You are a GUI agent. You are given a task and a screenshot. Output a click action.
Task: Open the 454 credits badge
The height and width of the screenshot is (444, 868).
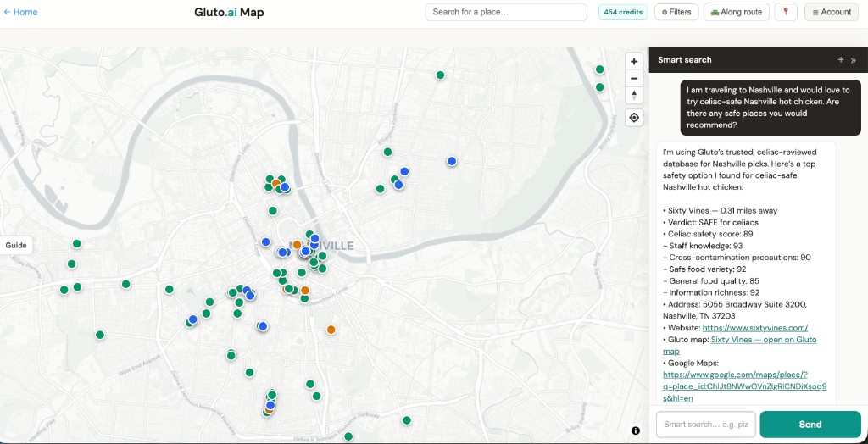coord(623,12)
